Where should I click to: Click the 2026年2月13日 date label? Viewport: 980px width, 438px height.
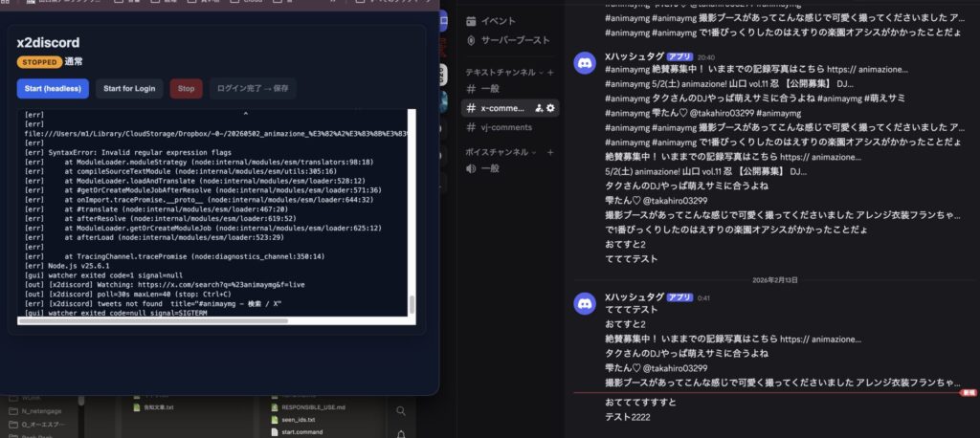tap(774, 280)
